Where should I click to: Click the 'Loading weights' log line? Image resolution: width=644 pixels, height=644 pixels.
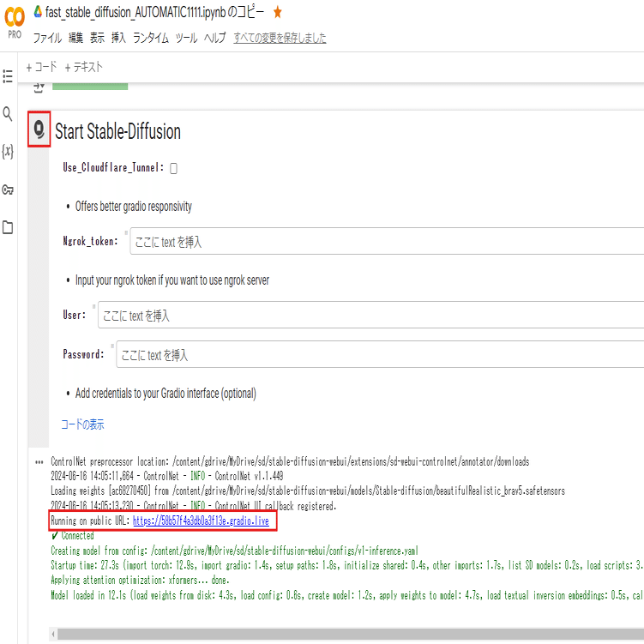[308, 491]
